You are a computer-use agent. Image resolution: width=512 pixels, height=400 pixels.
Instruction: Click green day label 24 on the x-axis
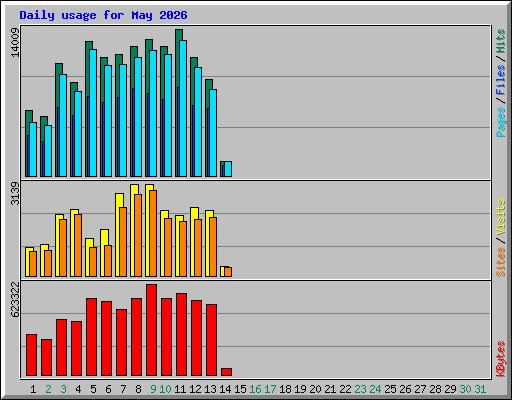[375, 389]
